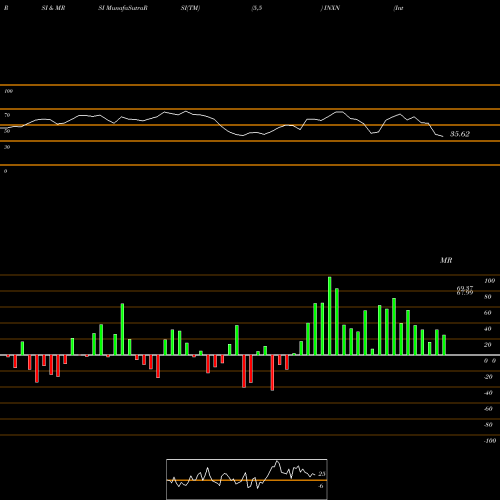500x500 pixels.
Task: Click the MR label above histogram
Action: [446, 260]
